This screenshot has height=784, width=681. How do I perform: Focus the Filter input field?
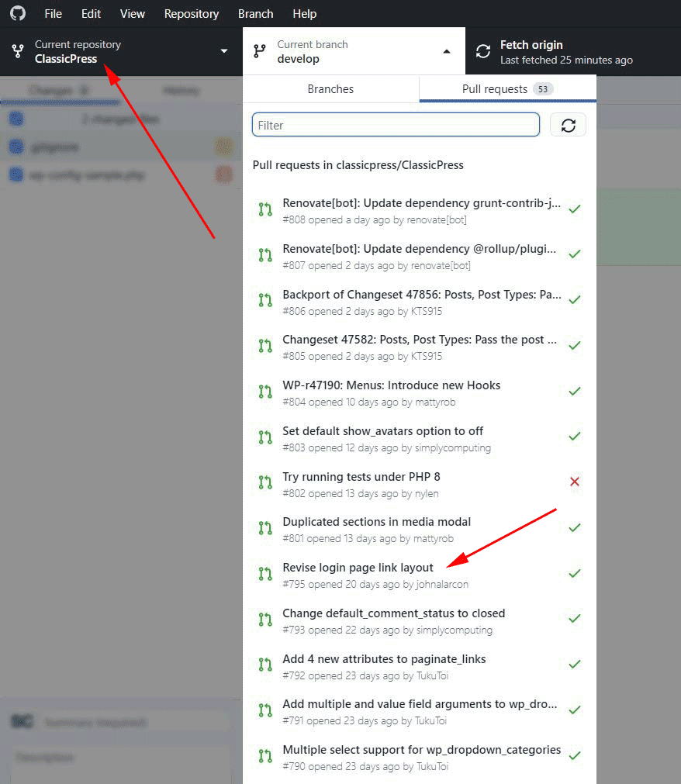click(396, 125)
